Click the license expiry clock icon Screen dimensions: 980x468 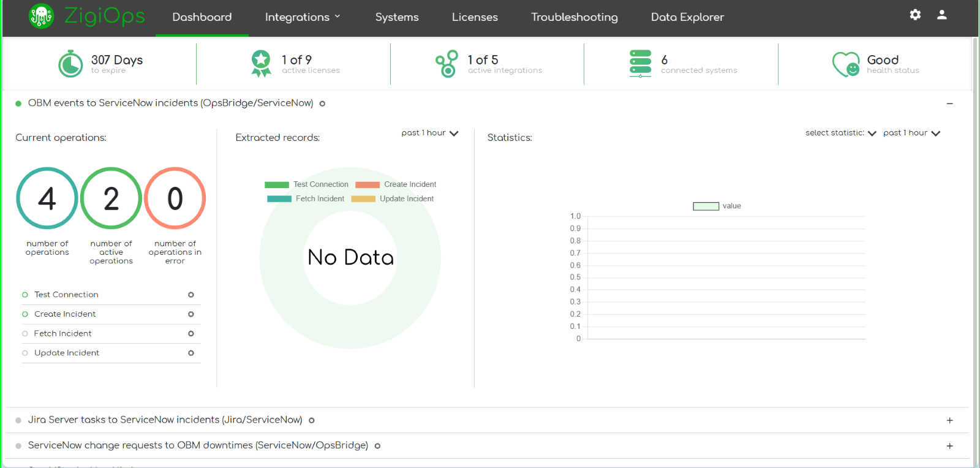coord(70,64)
